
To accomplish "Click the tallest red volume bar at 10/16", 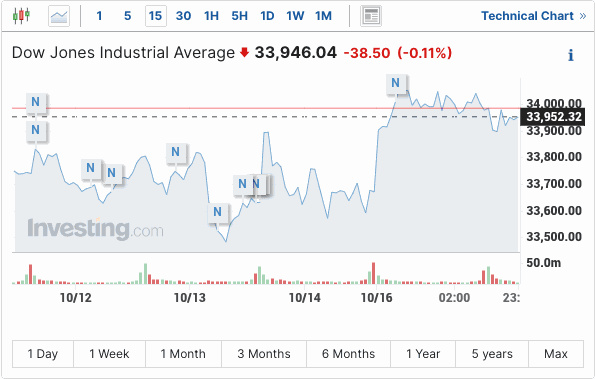I will [x=373, y=273].
